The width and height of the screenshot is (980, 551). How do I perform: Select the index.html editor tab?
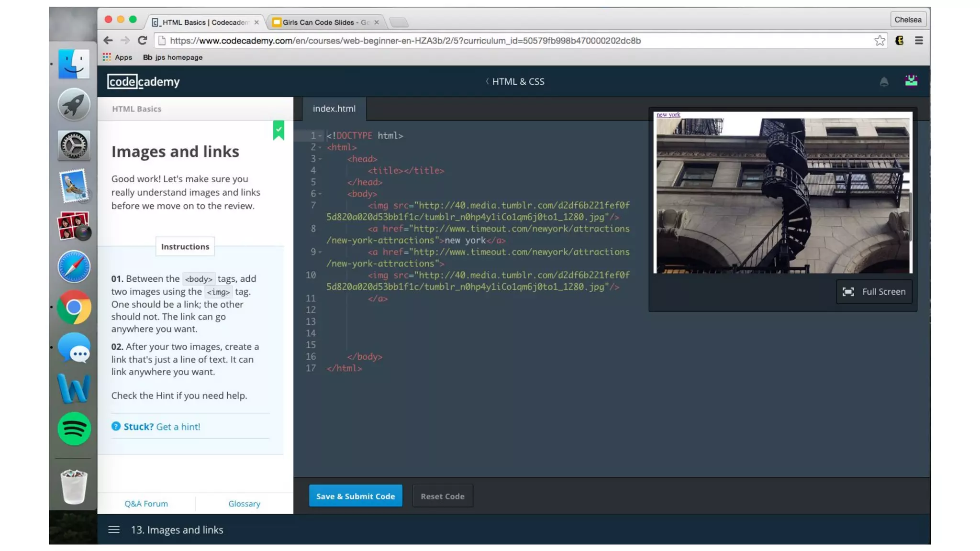coord(334,109)
